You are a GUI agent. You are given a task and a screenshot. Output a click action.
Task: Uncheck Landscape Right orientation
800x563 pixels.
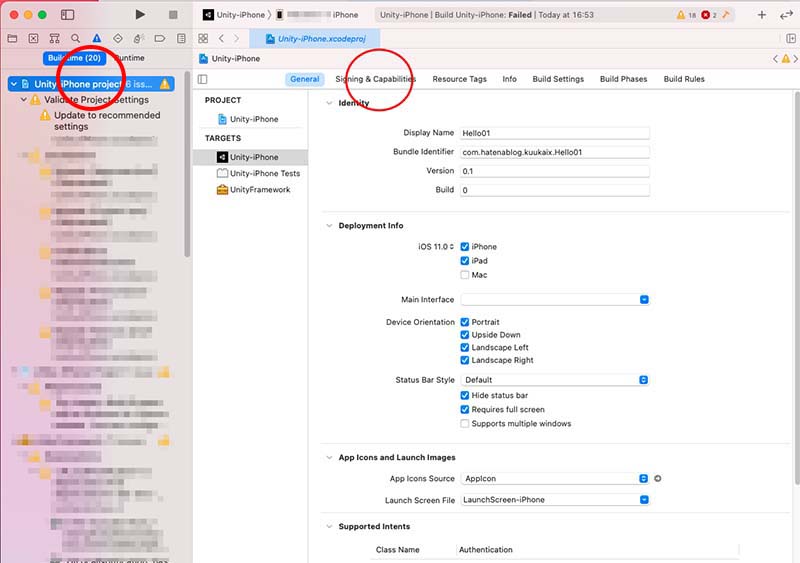click(464, 360)
